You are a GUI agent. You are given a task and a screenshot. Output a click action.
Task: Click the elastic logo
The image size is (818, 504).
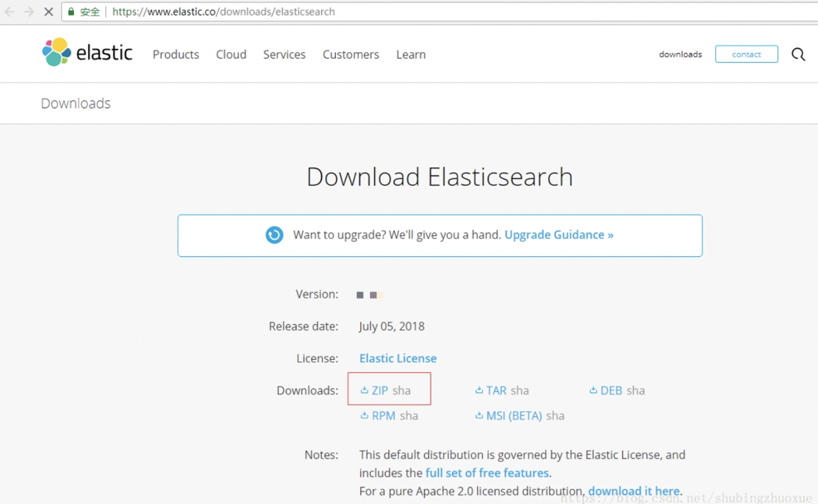[87, 52]
